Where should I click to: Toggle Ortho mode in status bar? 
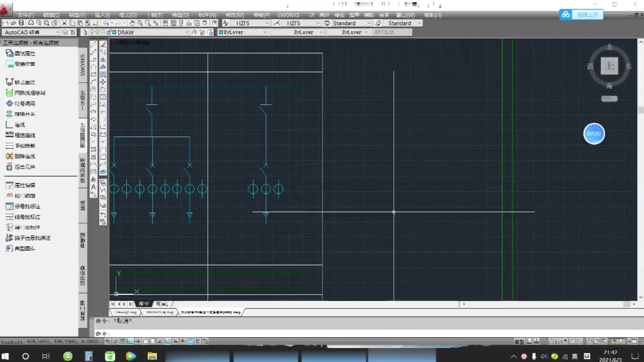click(130, 341)
